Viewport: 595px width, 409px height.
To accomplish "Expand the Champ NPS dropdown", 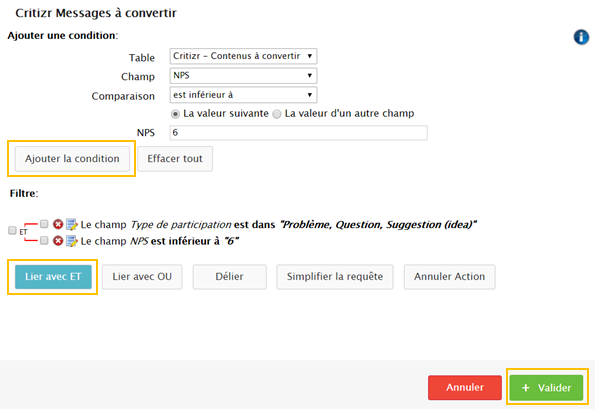I will click(243, 76).
